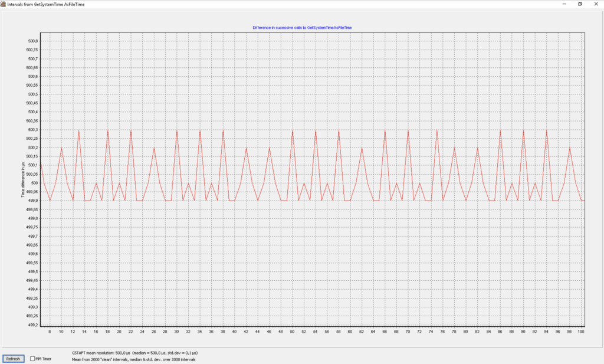The image size is (604, 364).
Task: Click the red peak at x=75
Action: pos(436,130)
